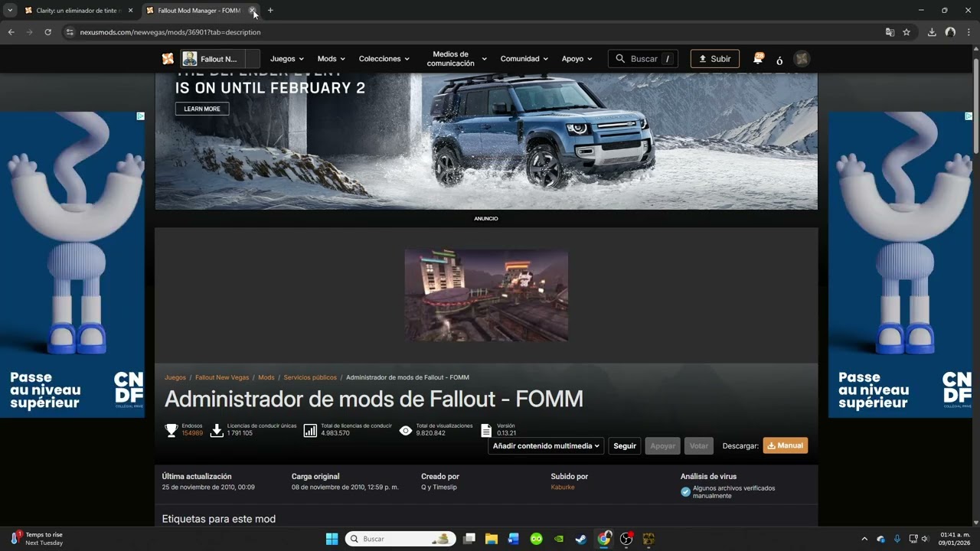This screenshot has height=551, width=980.
Task: Expand the Comunidad menu
Action: pos(524,59)
